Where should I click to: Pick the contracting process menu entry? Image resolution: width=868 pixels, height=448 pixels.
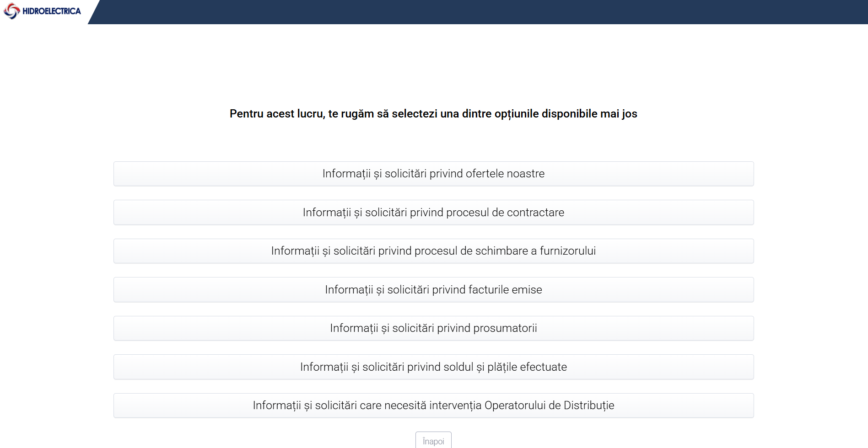coord(433,213)
